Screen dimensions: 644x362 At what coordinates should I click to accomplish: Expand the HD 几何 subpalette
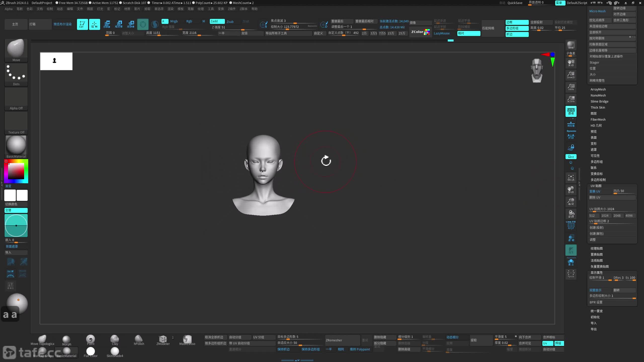(596, 126)
